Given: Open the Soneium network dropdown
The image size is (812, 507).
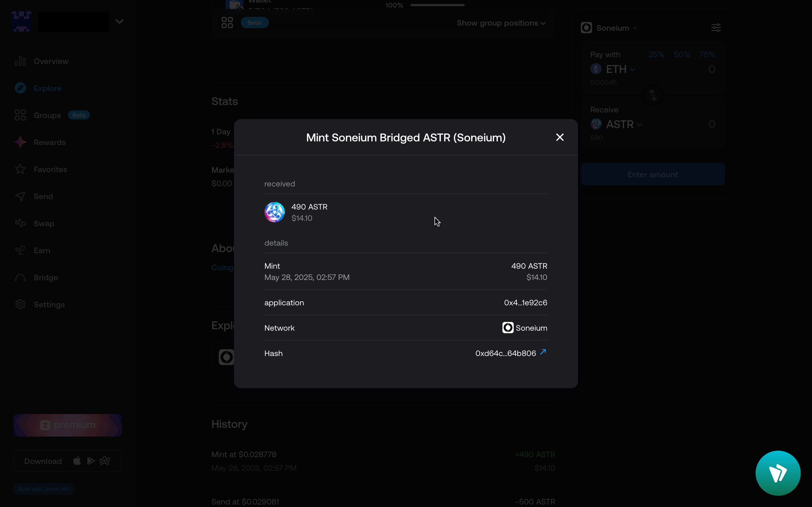Looking at the screenshot, I should 612,28.
